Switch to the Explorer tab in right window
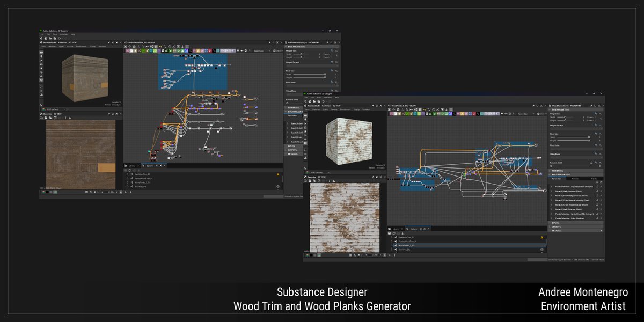Image resolution: width=644 pixels, height=322 pixels. tap(414, 229)
